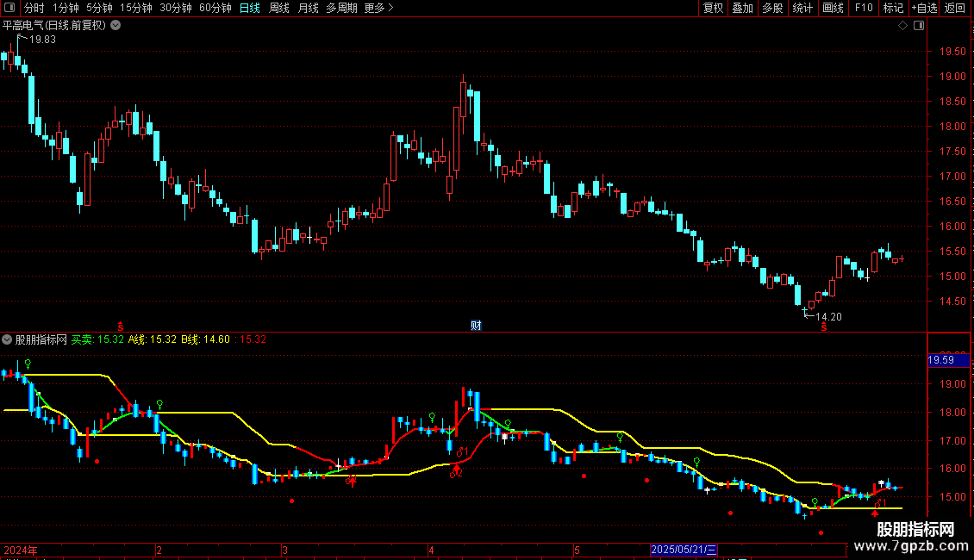Image resolution: width=974 pixels, height=560 pixels.
Task: Click the 2024年 time axis label
Action: click(21, 550)
